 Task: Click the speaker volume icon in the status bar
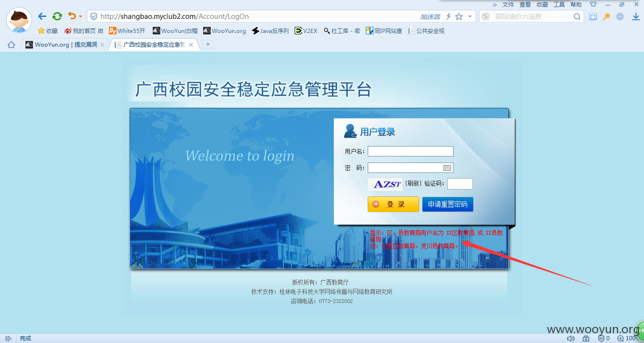pyautogui.click(x=571, y=338)
